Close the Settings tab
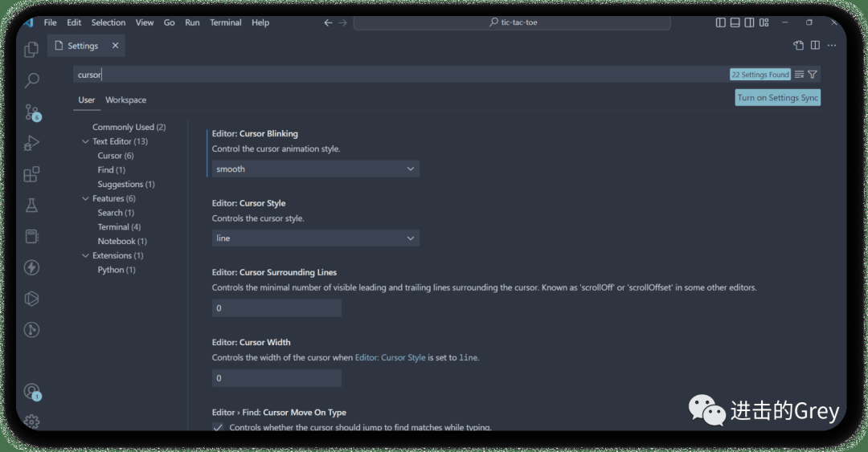 115,46
